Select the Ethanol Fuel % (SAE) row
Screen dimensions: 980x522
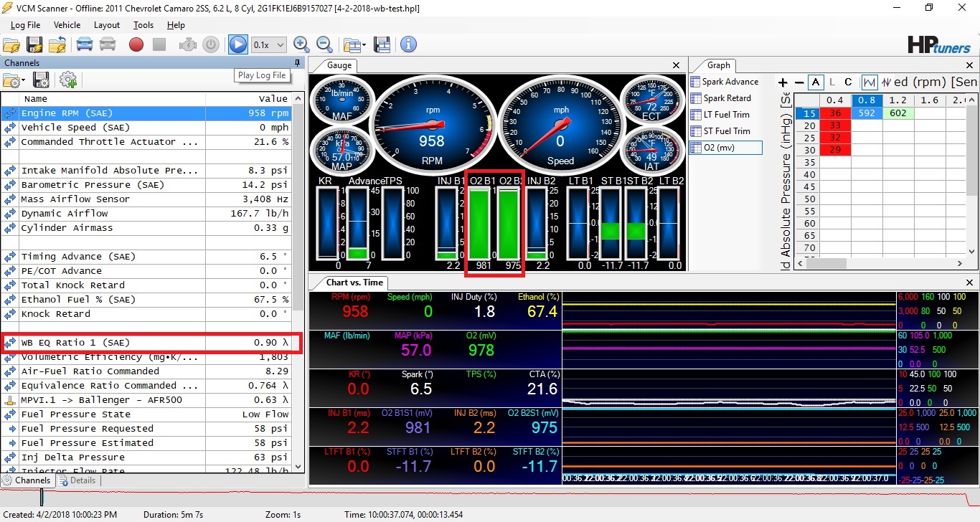pyautogui.click(x=146, y=300)
